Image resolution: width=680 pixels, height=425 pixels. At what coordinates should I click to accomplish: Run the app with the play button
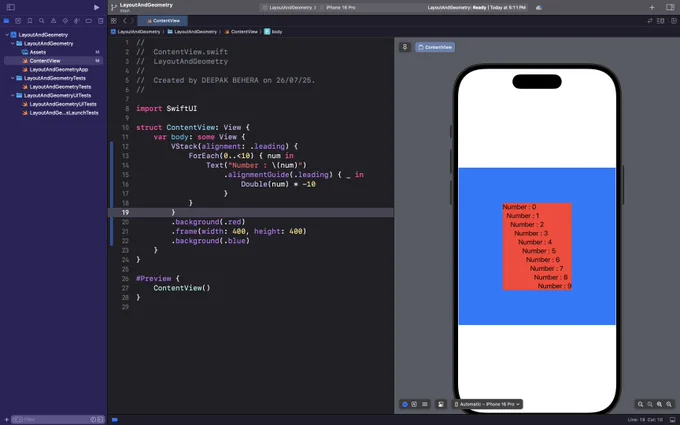pyautogui.click(x=96, y=7)
